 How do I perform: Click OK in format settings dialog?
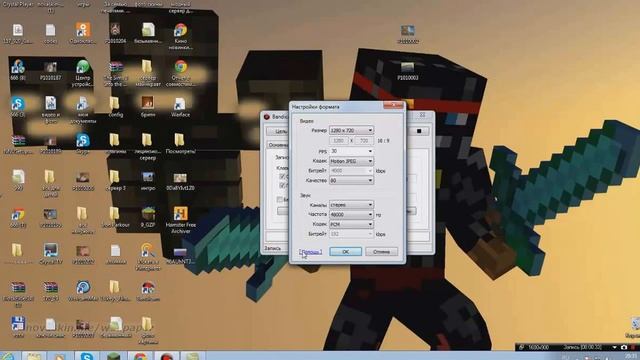coord(345,251)
